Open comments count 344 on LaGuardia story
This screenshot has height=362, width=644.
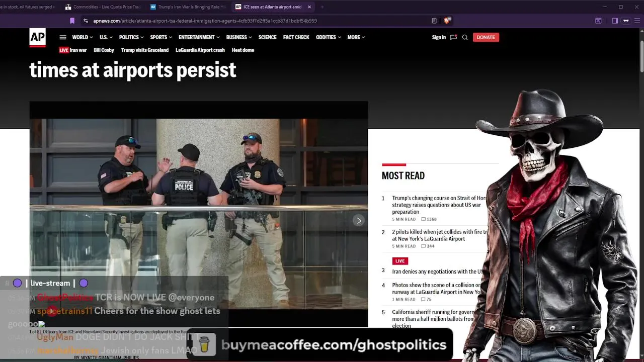point(428,246)
